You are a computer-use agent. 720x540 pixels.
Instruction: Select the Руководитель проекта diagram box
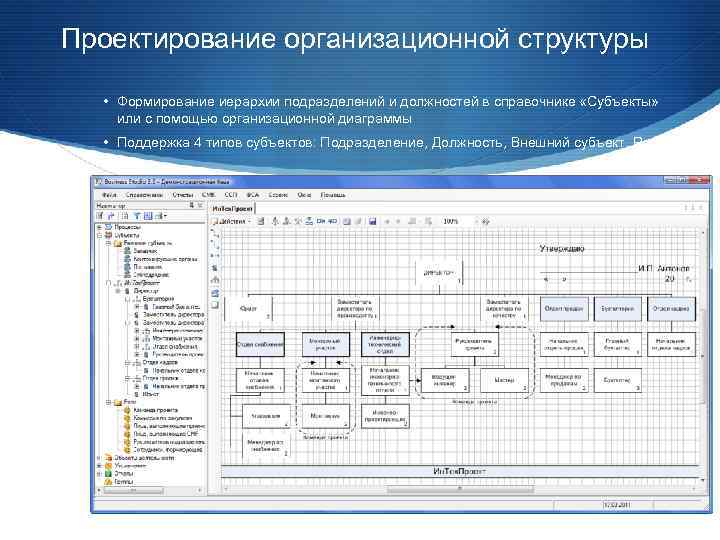pos(474,344)
